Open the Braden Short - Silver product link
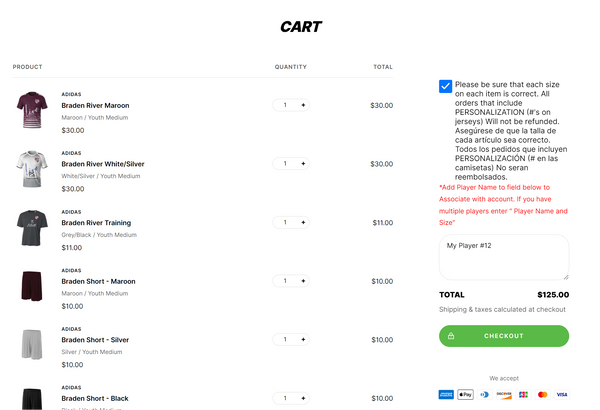Screen dimensions: 600x410 point(93,340)
